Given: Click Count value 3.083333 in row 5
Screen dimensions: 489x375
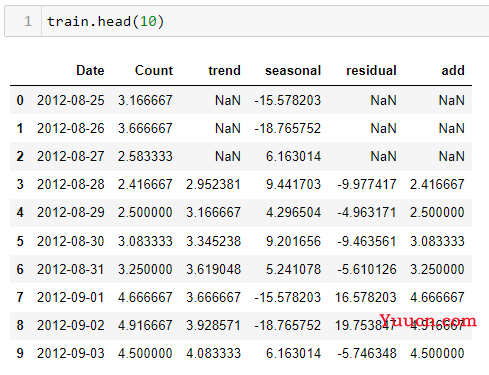Looking at the screenshot, I should tap(145, 241).
